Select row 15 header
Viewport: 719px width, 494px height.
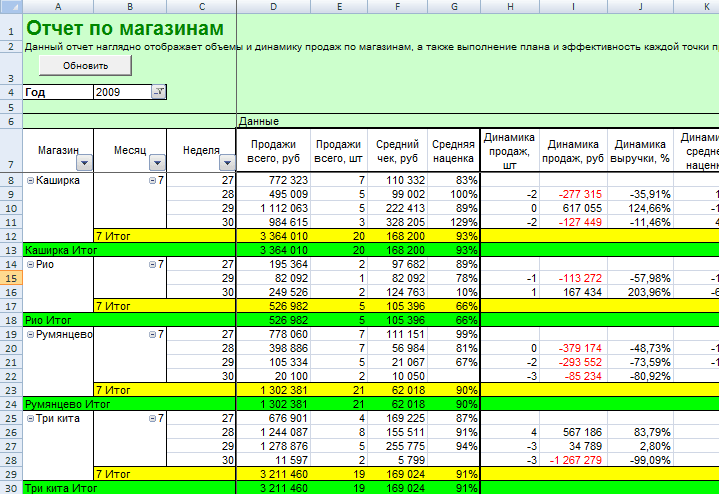click(10, 277)
